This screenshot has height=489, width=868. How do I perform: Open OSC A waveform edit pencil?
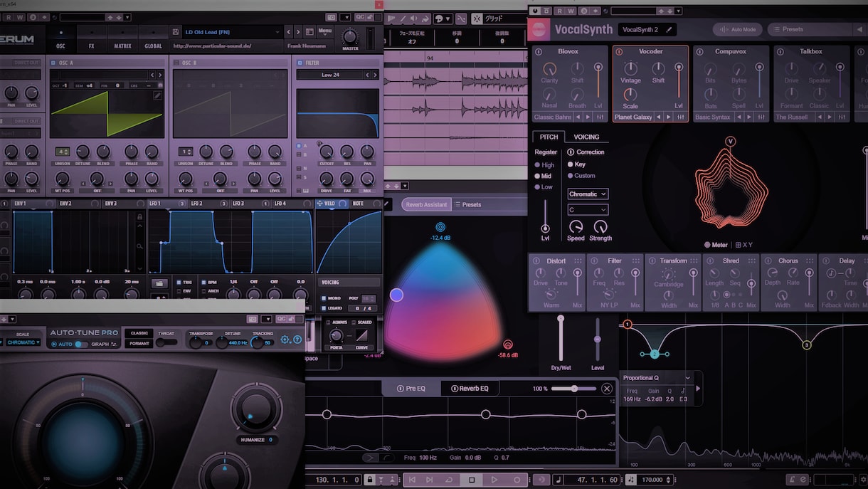[x=158, y=95]
